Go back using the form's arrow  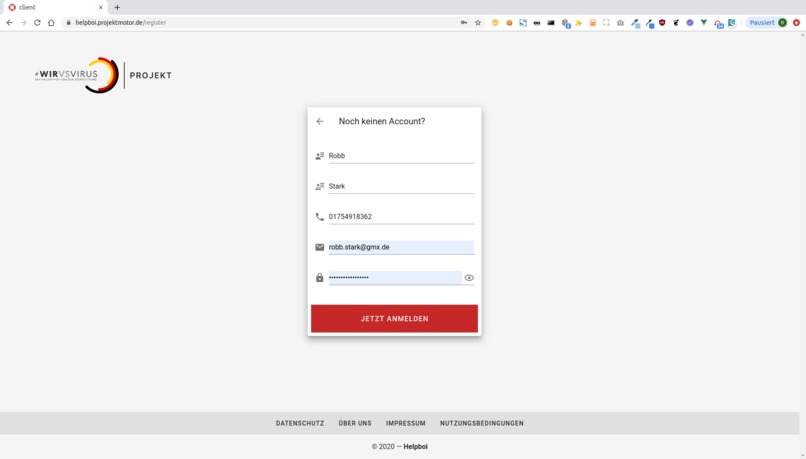[320, 121]
